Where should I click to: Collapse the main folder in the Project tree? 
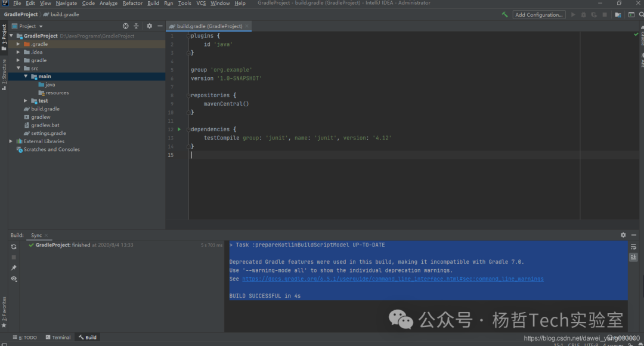26,76
